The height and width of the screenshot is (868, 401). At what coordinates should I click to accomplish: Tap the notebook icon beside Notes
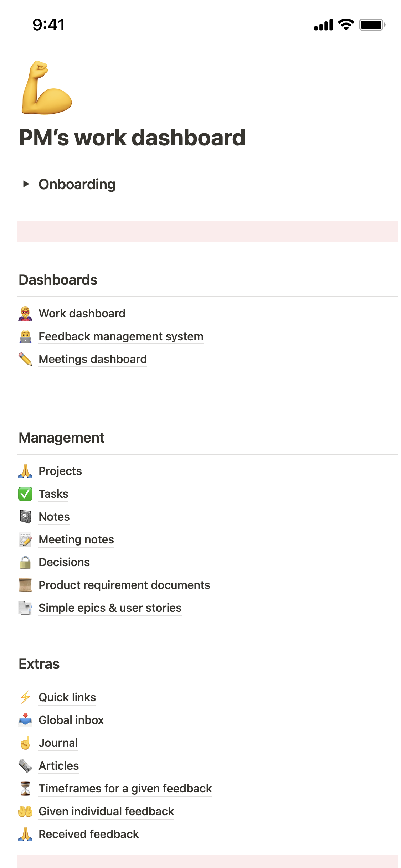(x=25, y=517)
